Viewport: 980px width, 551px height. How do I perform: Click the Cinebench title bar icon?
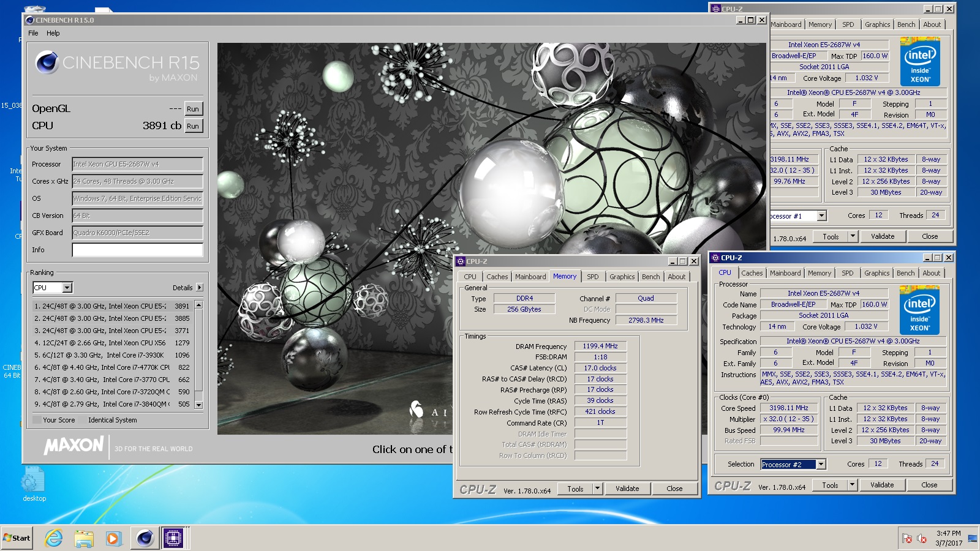29,20
